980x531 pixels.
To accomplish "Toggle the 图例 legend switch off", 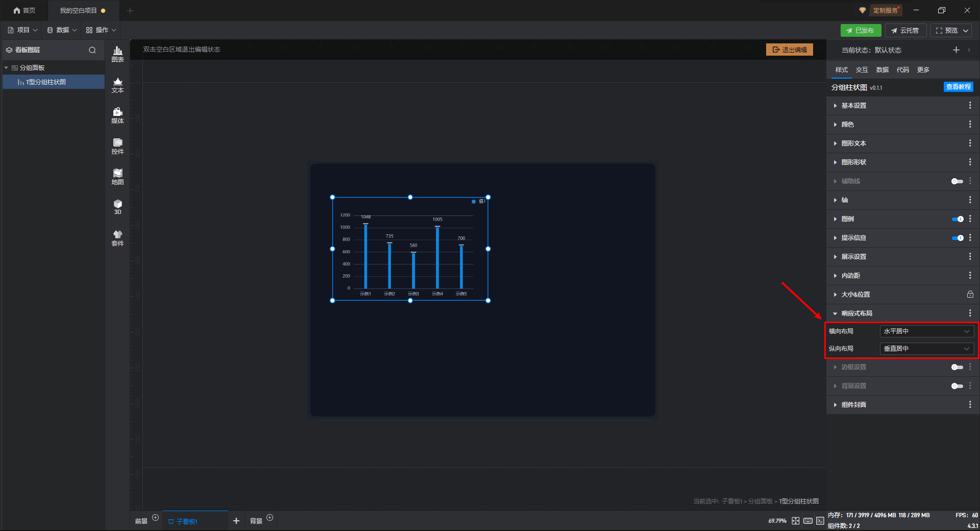I will tap(957, 219).
